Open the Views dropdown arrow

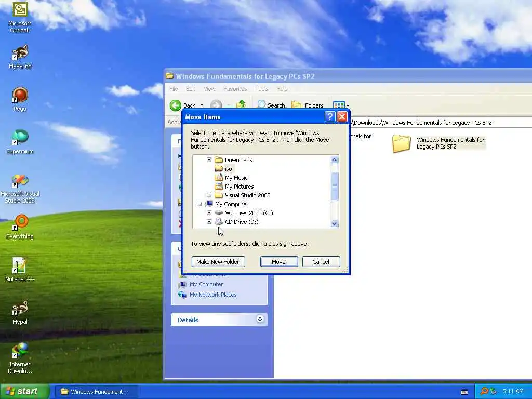348,105
